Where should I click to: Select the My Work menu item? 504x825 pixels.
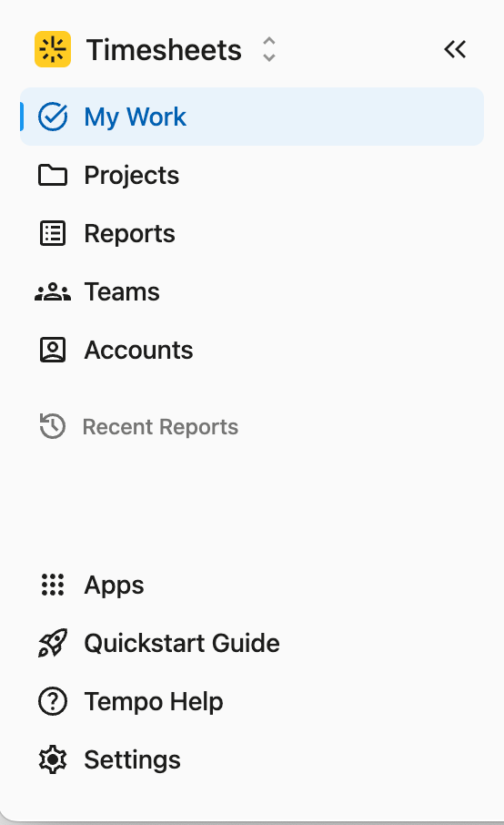point(252,117)
